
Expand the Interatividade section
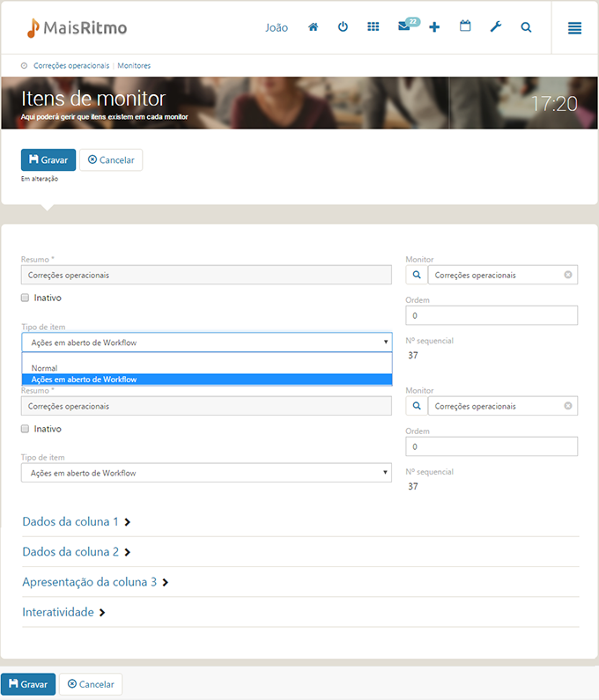pos(63,612)
